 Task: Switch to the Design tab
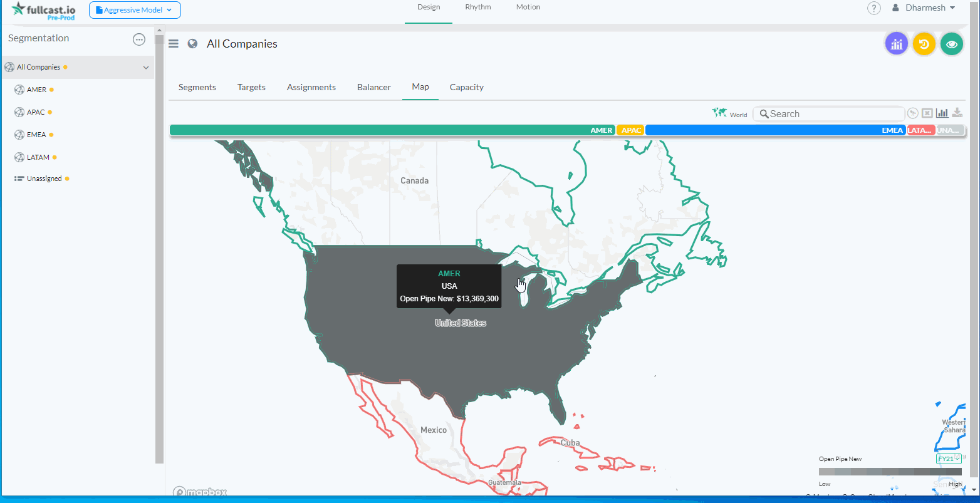click(429, 8)
